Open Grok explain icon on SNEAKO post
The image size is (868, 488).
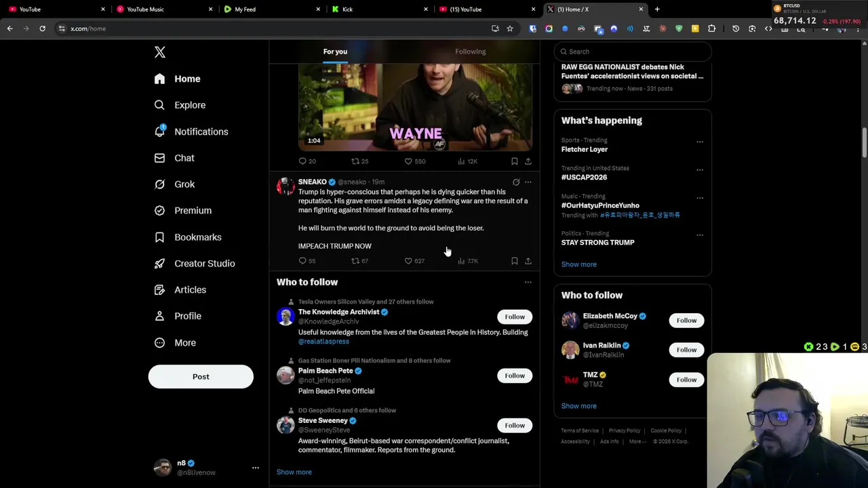pyautogui.click(x=516, y=182)
